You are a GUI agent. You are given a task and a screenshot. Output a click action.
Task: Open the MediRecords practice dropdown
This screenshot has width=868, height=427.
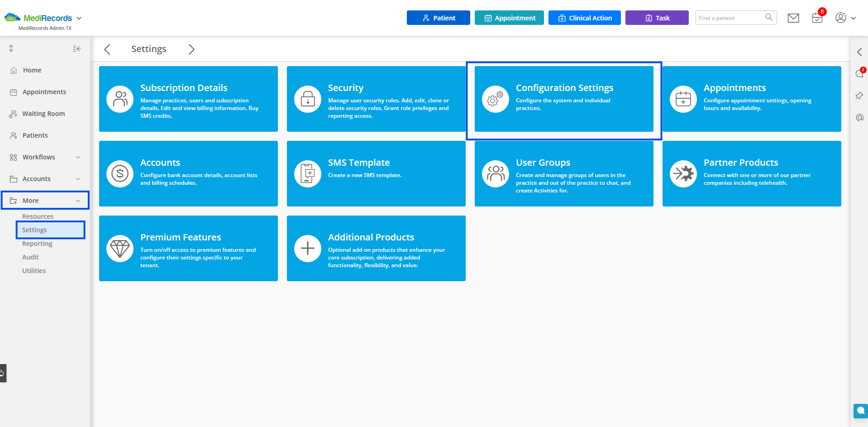pos(79,19)
